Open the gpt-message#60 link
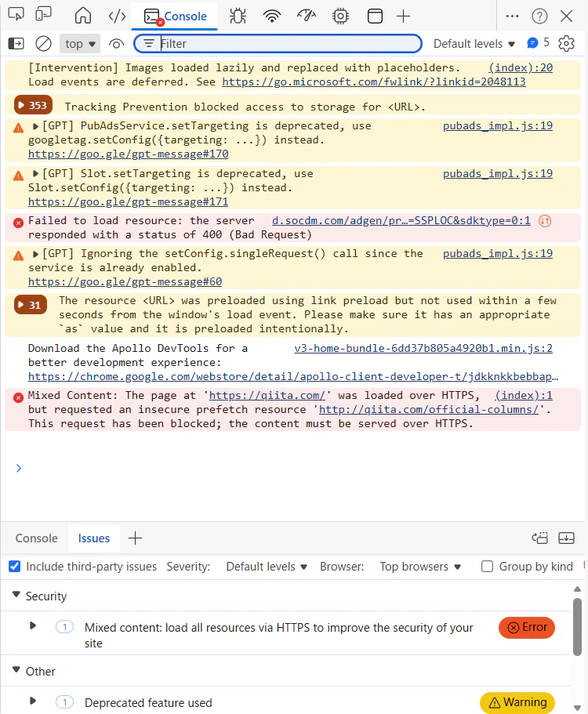Viewport: 588px width, 714px height. click(x=125, y=282)
